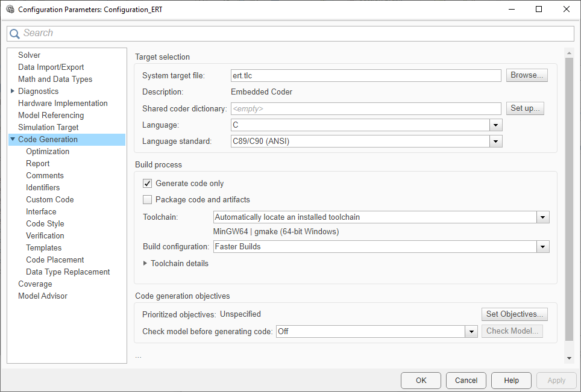Expand the Toolchain details section
The width and height of the screenshot is (581, 392).
[x=145, y=263]
